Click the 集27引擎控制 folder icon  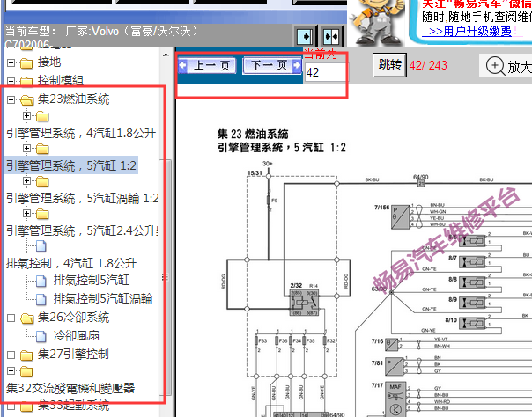pyautogui.click(x=26, y=355)
